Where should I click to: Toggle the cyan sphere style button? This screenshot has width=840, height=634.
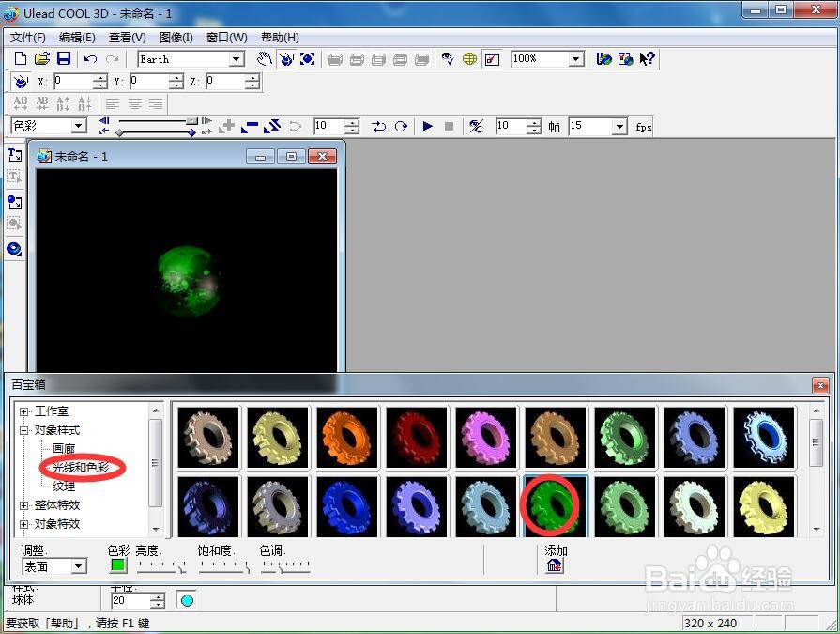(x=187, y=600)
